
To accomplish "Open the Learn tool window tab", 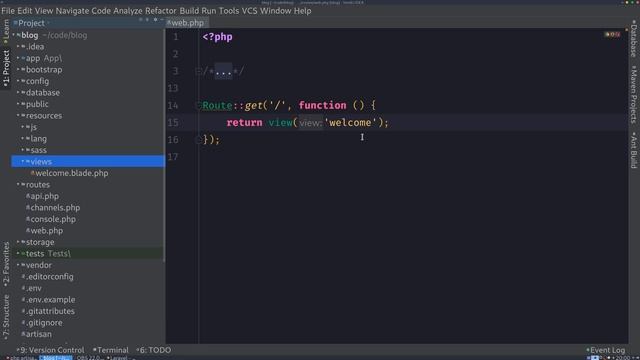I will [x=6, y=31].
